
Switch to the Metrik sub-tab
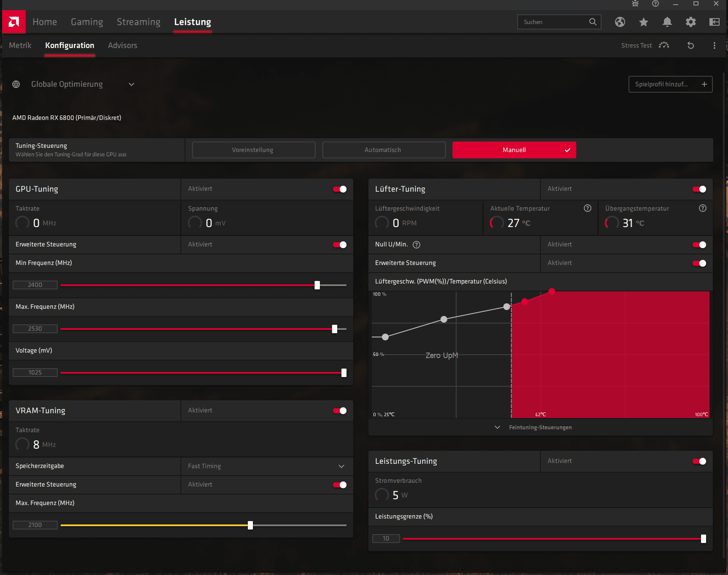(20, 45)
